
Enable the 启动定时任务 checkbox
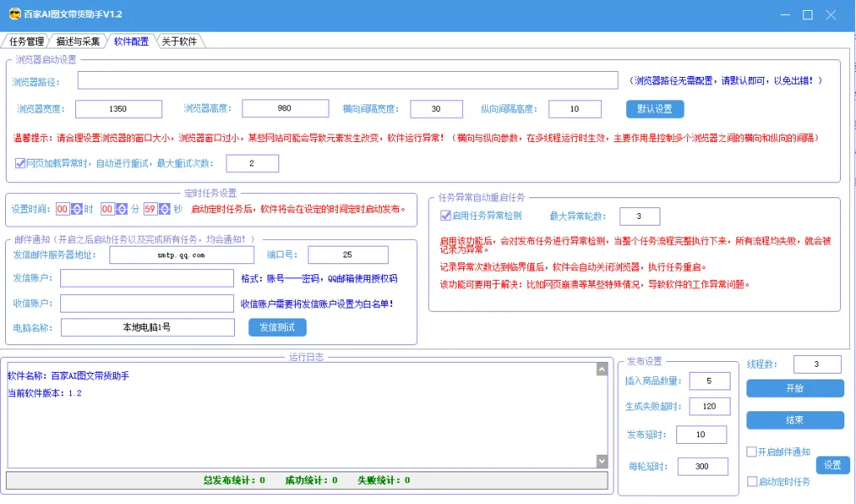752,481
